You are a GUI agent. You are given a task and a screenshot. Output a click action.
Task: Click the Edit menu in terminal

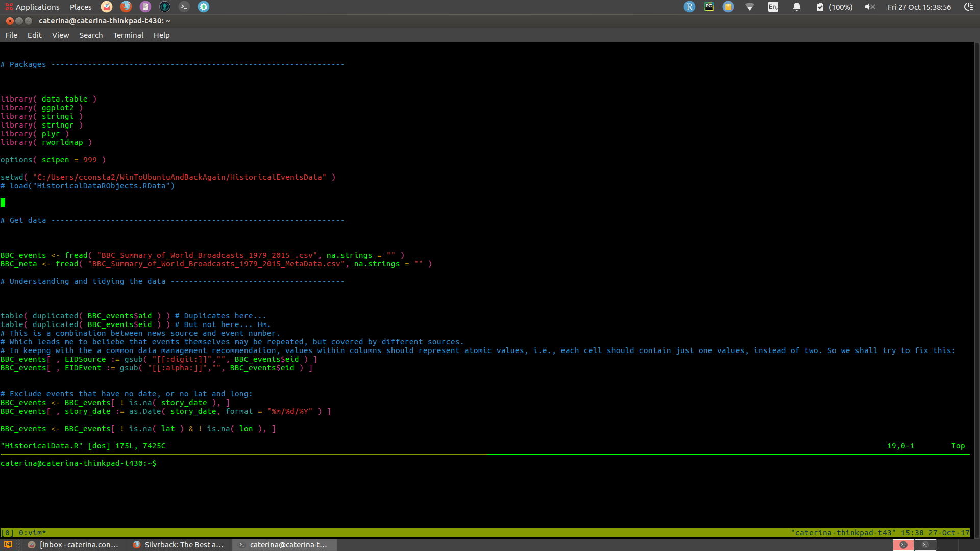point(34,35)
